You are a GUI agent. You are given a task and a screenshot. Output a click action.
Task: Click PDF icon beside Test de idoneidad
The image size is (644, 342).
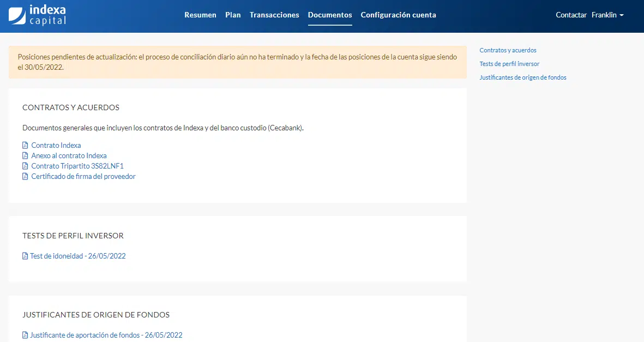click(25, 256)
